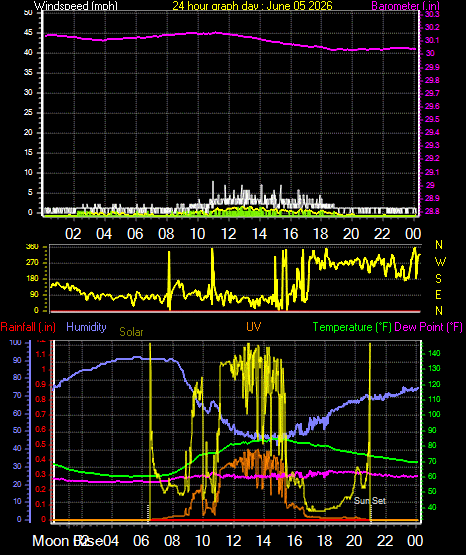
Task: Click the '360' wind direction axis value
Action: tap(32, 247)
